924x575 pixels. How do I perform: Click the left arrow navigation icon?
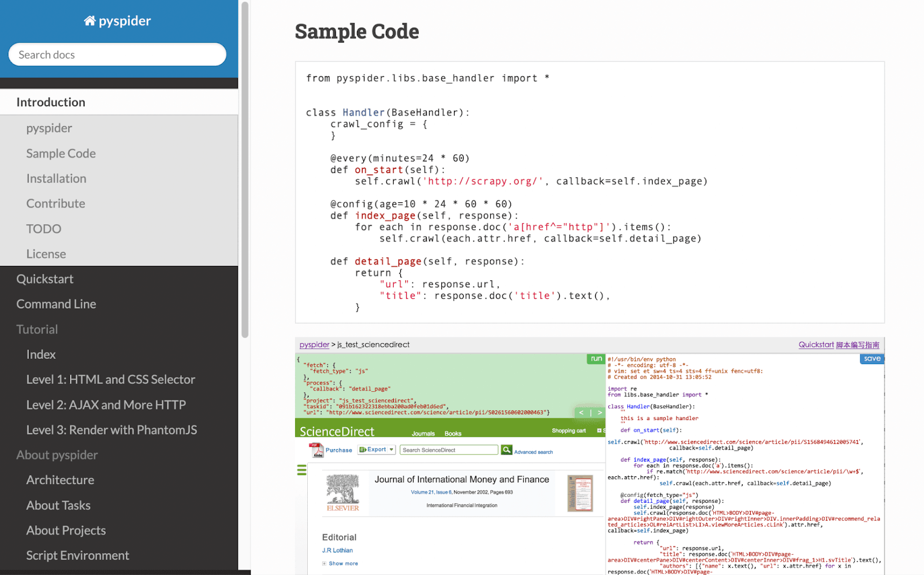point(582,413)
